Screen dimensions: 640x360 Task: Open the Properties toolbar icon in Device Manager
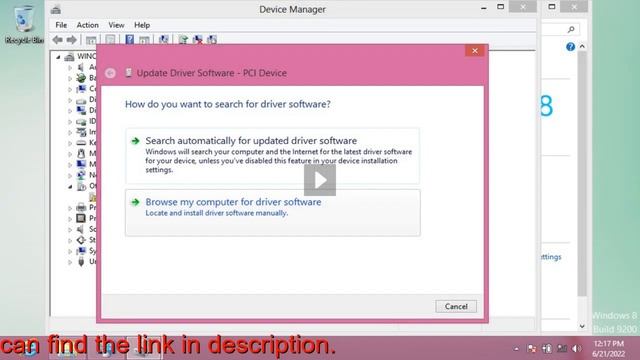[x=110, y=40]
